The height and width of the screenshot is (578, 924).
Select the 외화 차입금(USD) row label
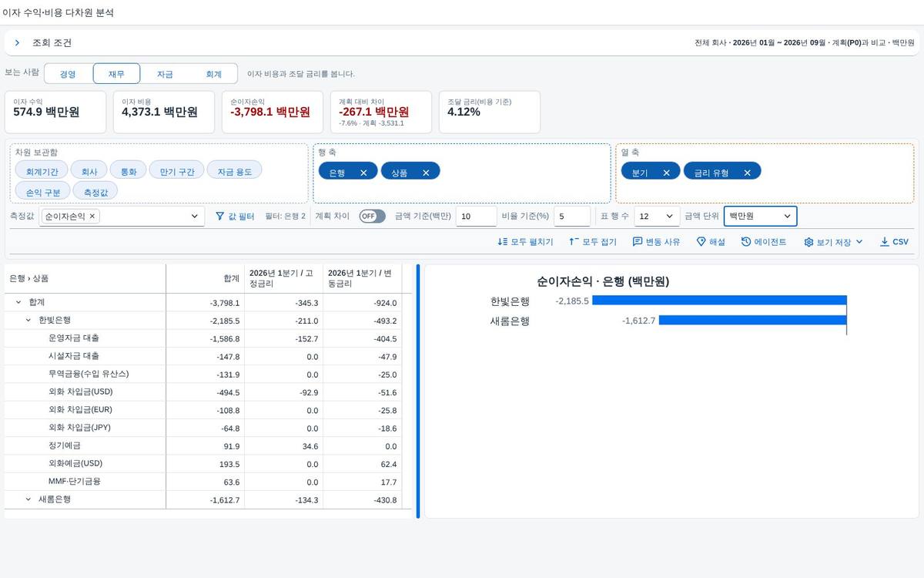[x=81, y=391]
